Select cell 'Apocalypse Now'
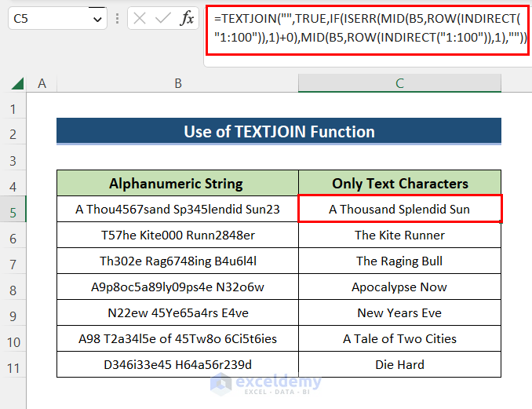Viewport: 532px width, 409px height. pos(399,287)
